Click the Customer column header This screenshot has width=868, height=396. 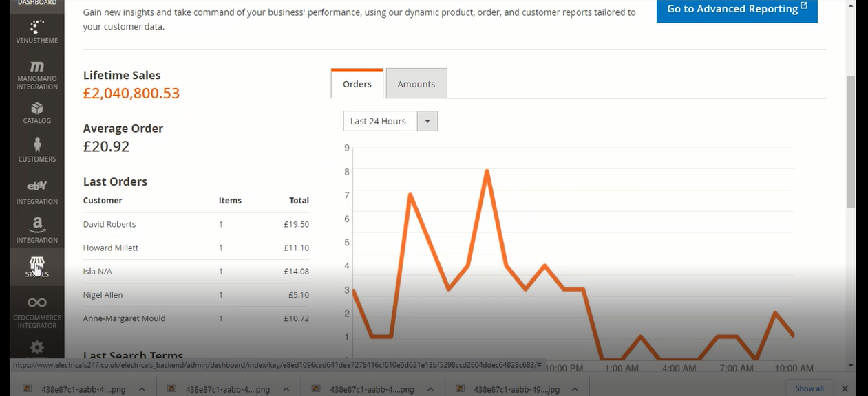coord(103,201)
